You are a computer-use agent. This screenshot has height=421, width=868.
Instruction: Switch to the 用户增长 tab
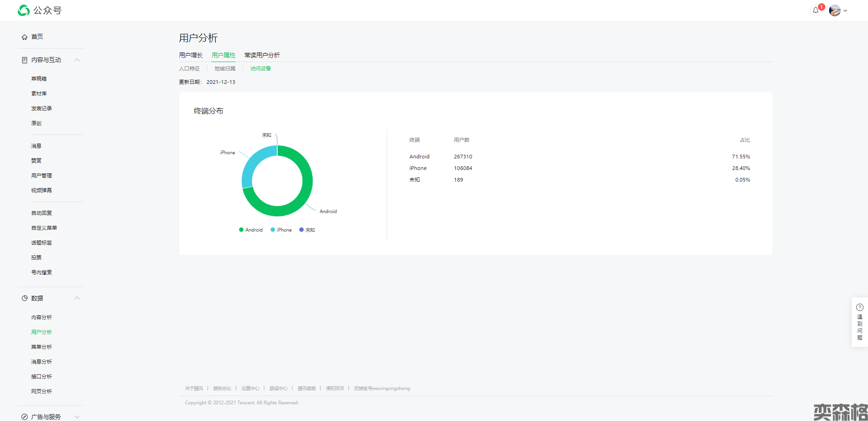[x=191, y=55]
